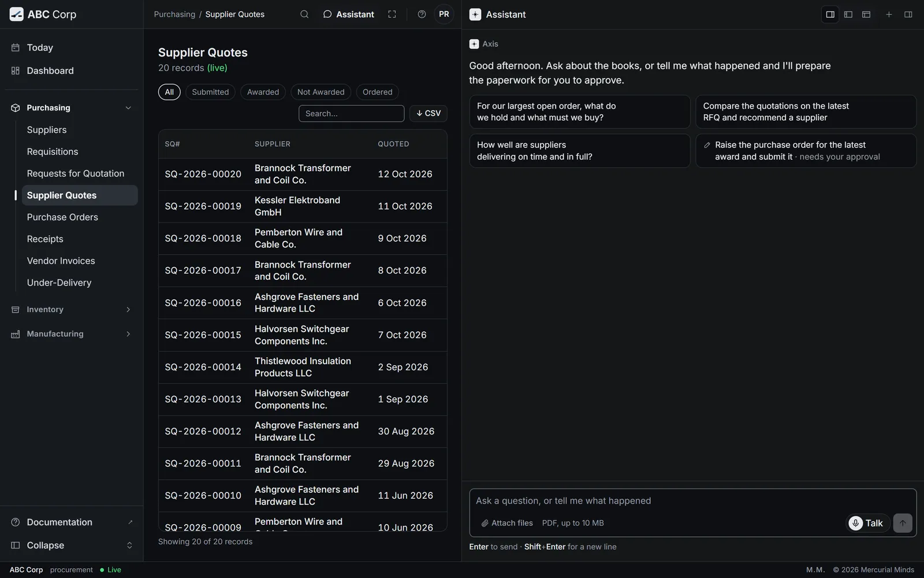The width and height of the screenshot is (924, 578).
Task: Collapse the Purchasing section chevron
Action: point(128,108)
